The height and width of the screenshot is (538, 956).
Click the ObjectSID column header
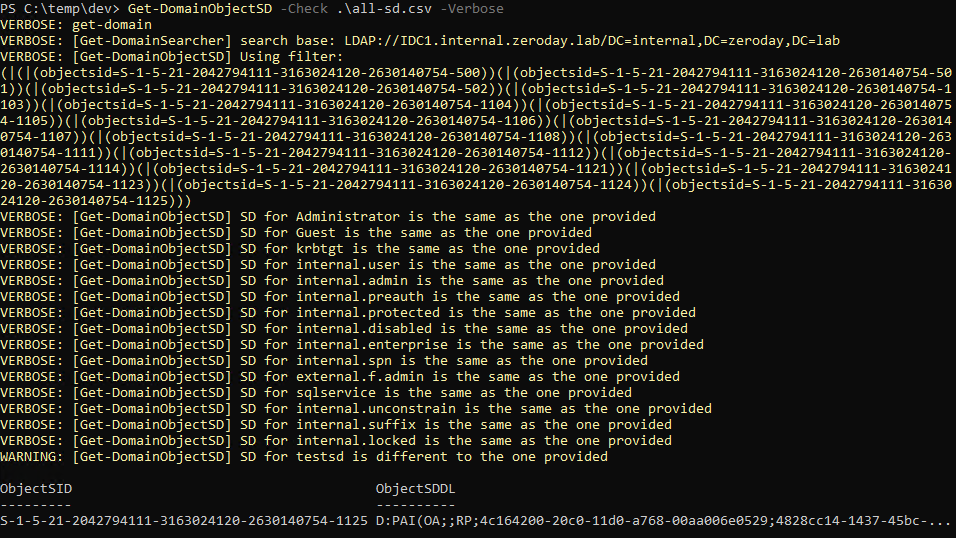tap(36, 489)
